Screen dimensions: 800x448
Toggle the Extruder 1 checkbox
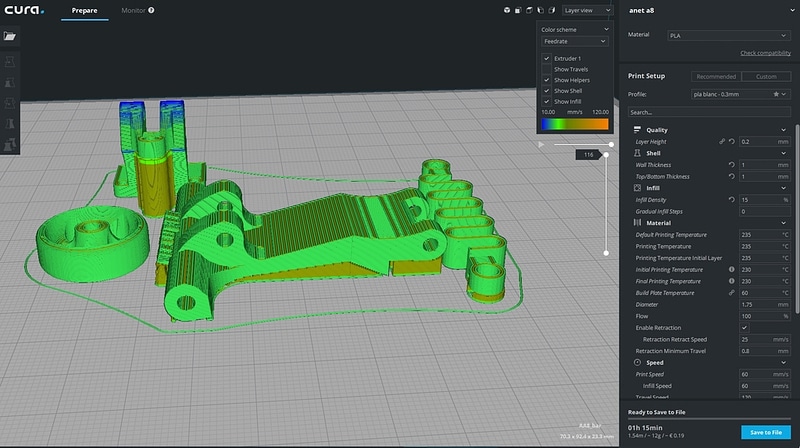[x=546, y=58]
